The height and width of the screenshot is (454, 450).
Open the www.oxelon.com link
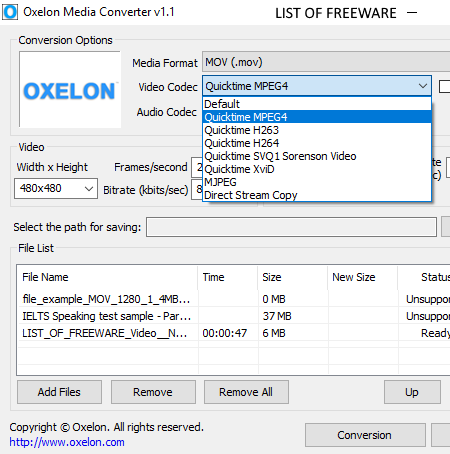[67, 442]
